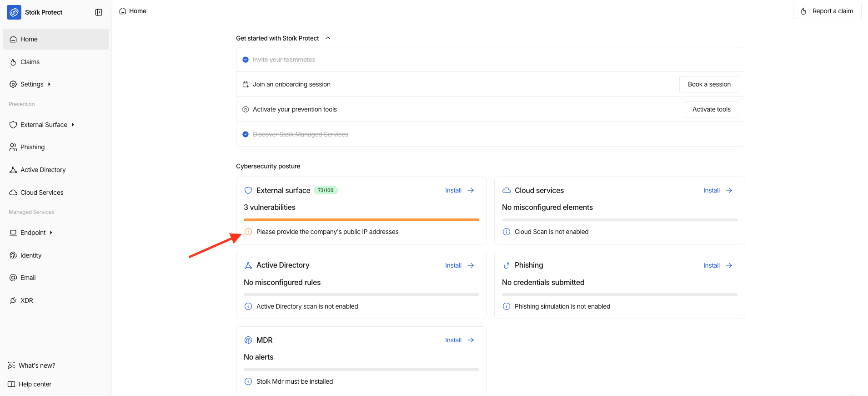Collapse the Get started with Stoïk Protect section
The height and width of the screenshot is (396, 868).
coord(328,38)
